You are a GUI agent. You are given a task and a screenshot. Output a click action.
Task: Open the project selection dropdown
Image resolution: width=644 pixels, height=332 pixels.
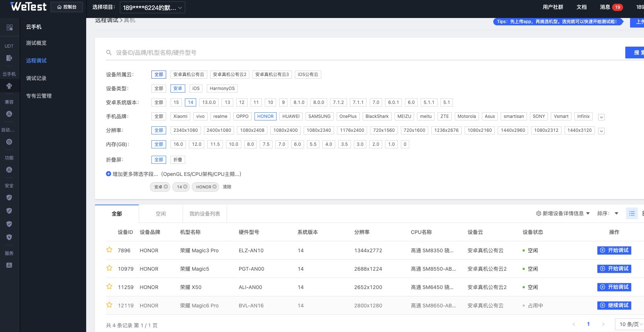click(x=153, y=7)
